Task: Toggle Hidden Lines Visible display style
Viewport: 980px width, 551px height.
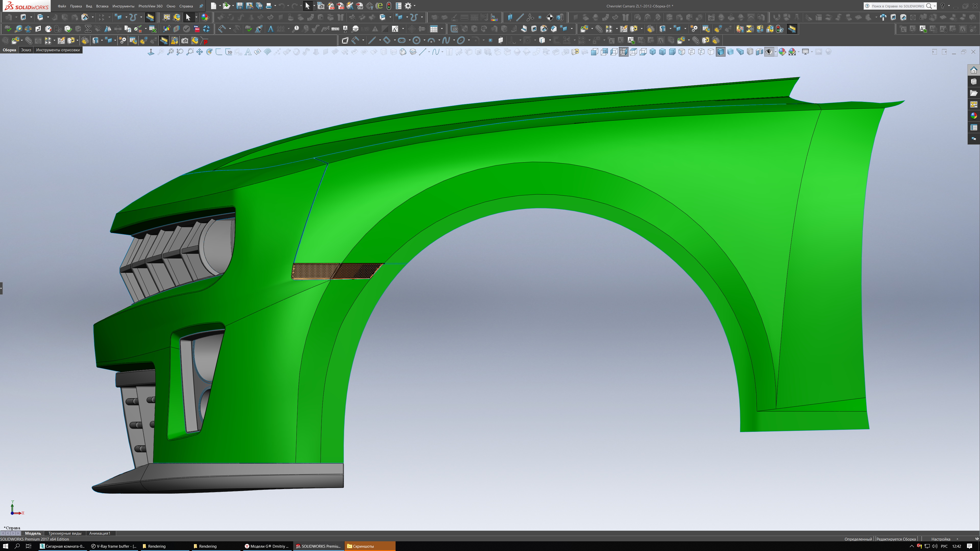Action: [701, 52]
